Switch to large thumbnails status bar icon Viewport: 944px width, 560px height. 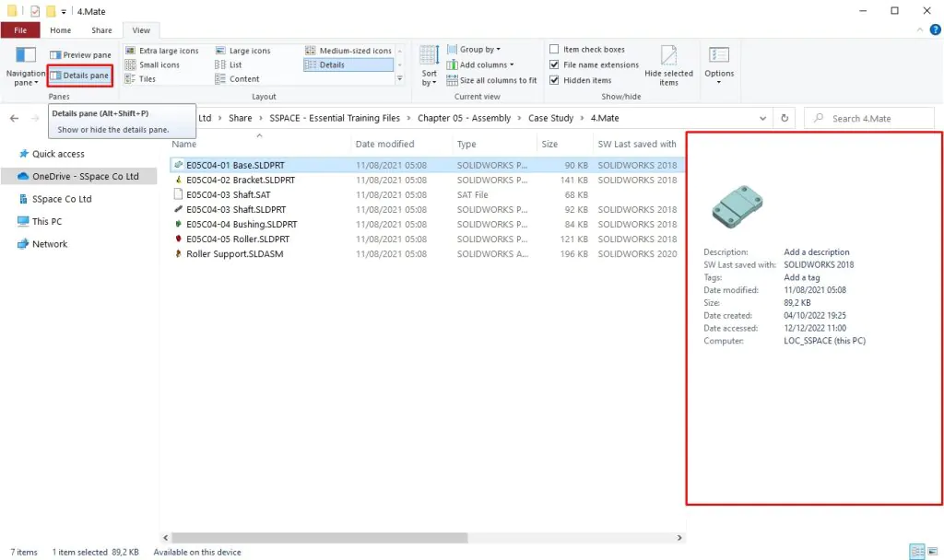click(x=933, y=551)
